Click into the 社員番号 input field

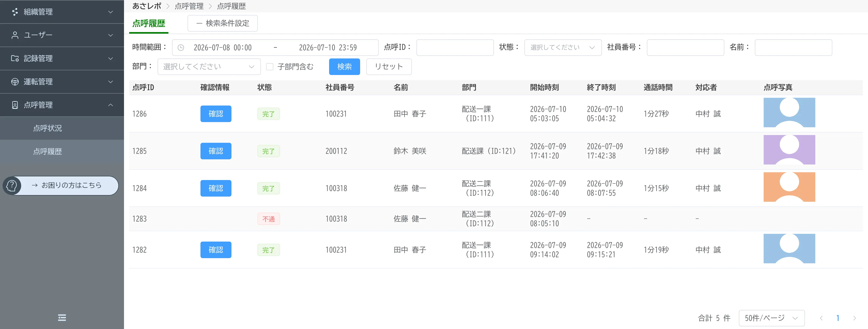tap(685, 48)
